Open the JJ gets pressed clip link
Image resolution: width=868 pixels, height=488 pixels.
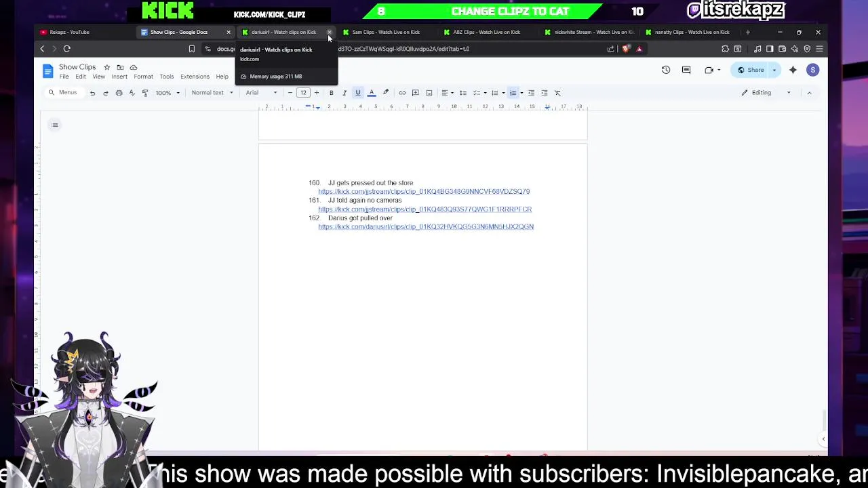424,192
